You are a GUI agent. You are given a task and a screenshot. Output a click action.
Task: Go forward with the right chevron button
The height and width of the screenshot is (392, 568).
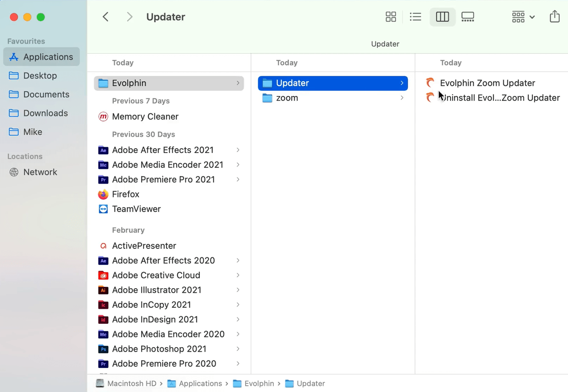click(x=130, y=17)
